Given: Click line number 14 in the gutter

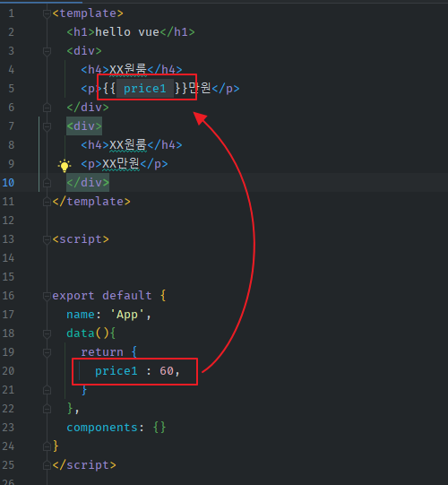Looking at the screenshot, I should pos(8,258).
